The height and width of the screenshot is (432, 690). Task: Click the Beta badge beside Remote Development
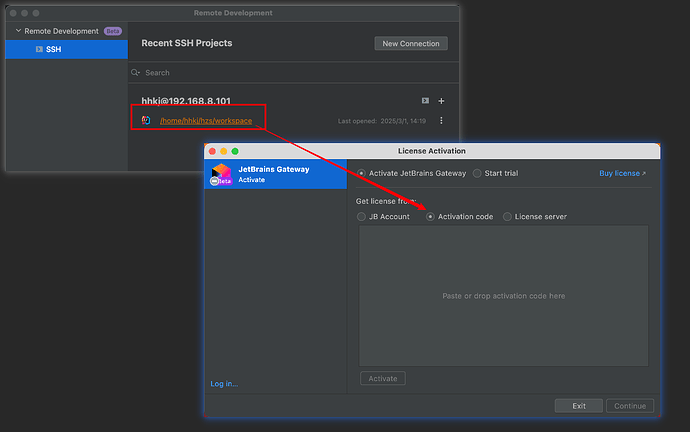(x=113, y=31)
